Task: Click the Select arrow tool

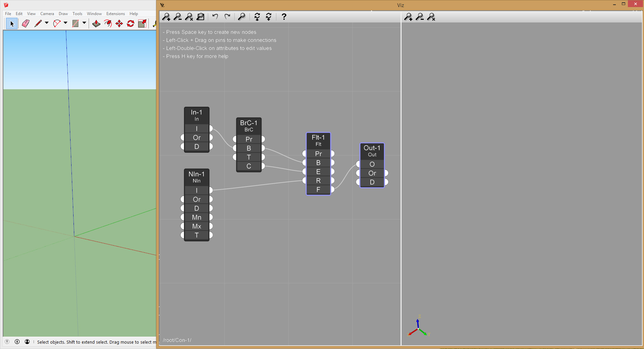Action: coord(12,23)
